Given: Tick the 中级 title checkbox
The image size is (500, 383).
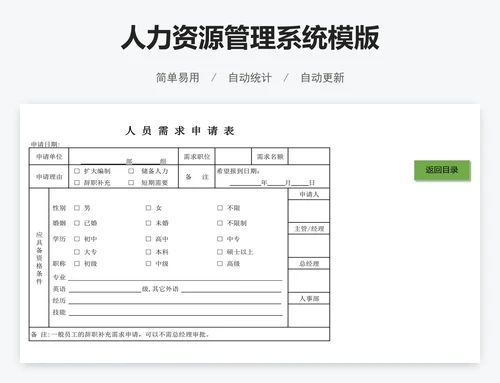Looking at the screenshot, I should (148, 264).
